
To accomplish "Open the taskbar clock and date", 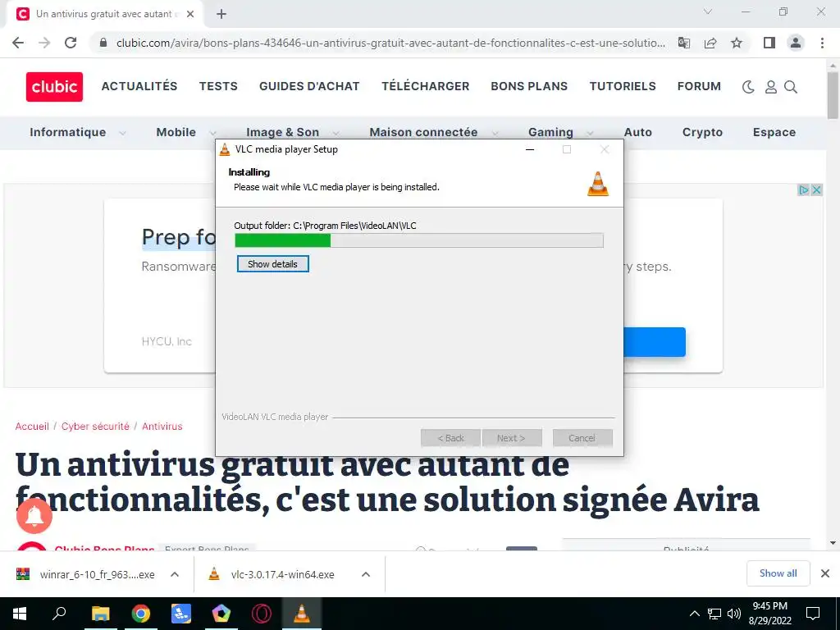I will (770, 614).
